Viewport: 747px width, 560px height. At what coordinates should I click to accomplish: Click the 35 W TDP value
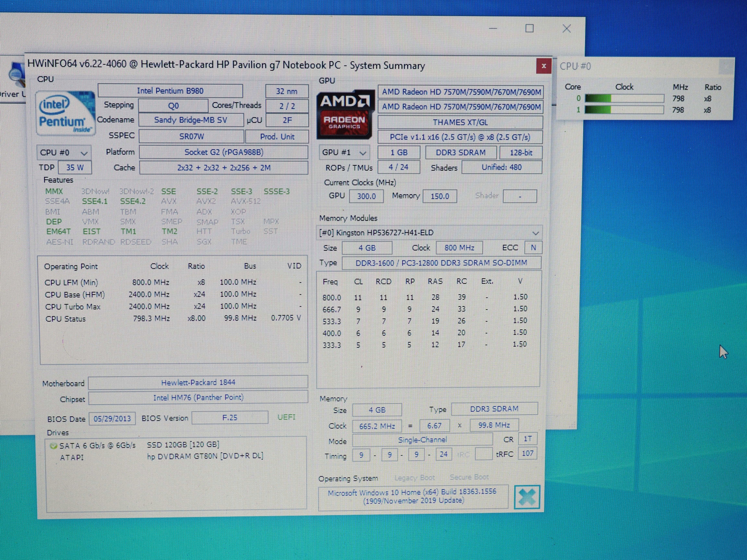(x=75, y=167)
